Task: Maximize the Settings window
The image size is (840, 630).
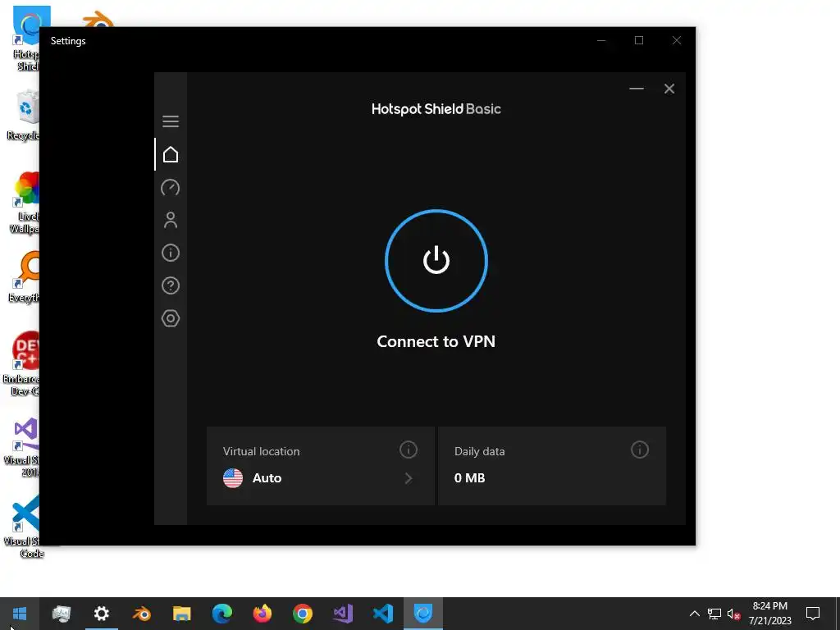Action: pos(638,40)
